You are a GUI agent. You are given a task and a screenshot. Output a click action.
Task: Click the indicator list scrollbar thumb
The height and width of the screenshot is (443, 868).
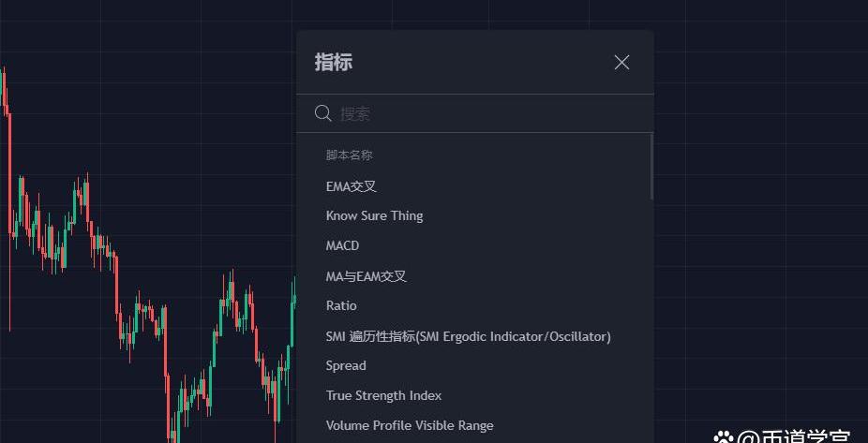coord(651,167)
